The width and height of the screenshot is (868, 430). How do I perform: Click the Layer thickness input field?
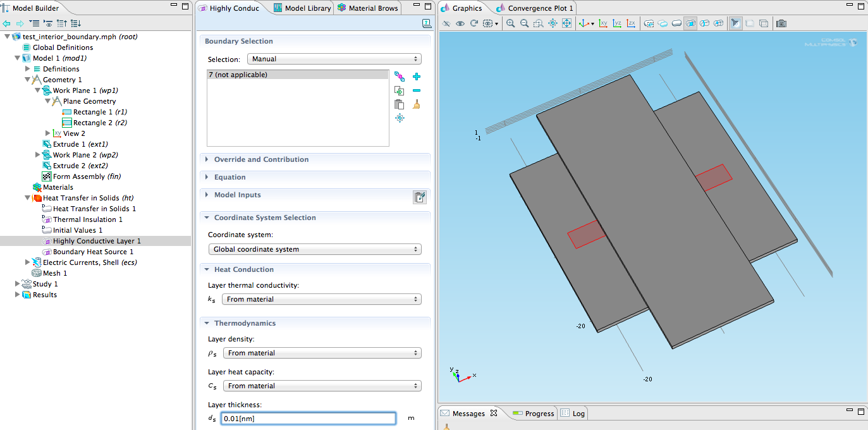pyautogui.click(x=309, y=419)
